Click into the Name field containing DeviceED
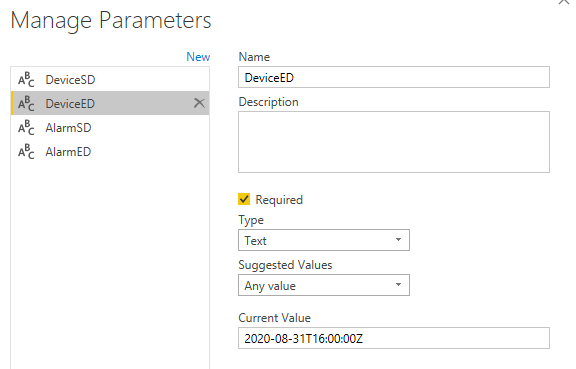 pyautogui.click(x=394, y=77)
